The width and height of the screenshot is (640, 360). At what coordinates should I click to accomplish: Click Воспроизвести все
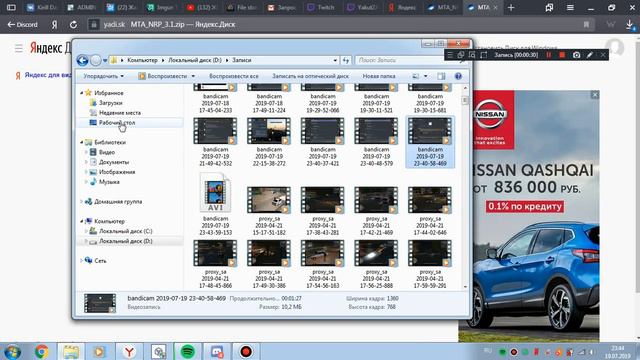pyautogui.click(x=233, y=76)
